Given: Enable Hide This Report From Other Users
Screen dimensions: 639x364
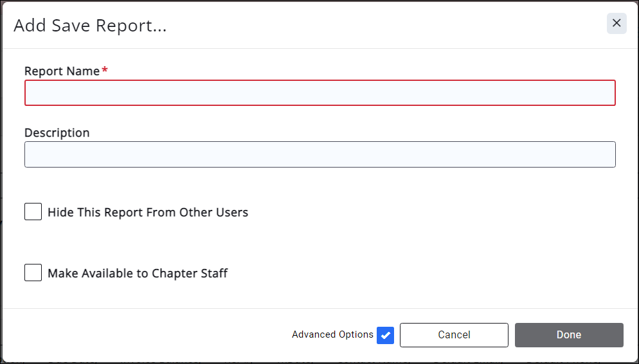Looking at the screenshot, I should 33,212.
